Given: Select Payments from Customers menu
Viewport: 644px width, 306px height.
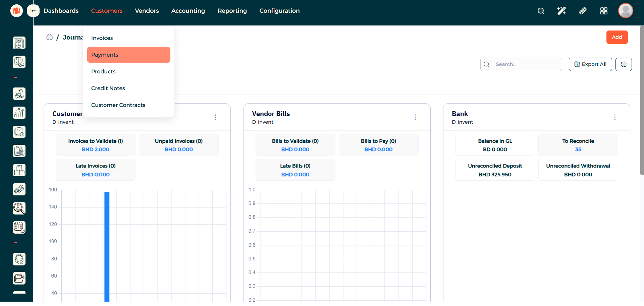Looking at the screenshot, I should tap(128, 55).
